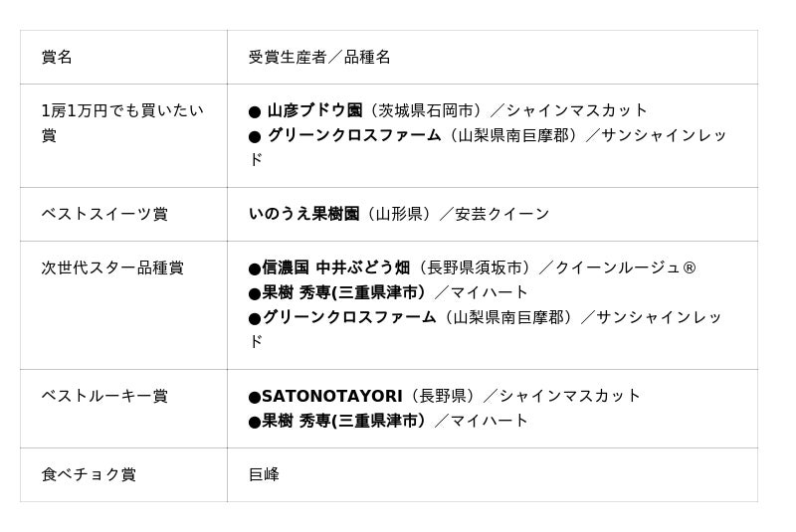Click 山彦ブドウ園 producer name
This screenshot has height=532, width=796.
click(x=314, y=110)
